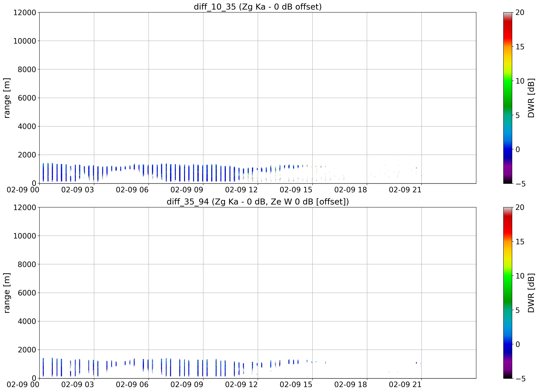This screenshot has width=539, height=392.
Task: Click the bottom plot's 02-09 21 time tick
Action: pos(405,385)
